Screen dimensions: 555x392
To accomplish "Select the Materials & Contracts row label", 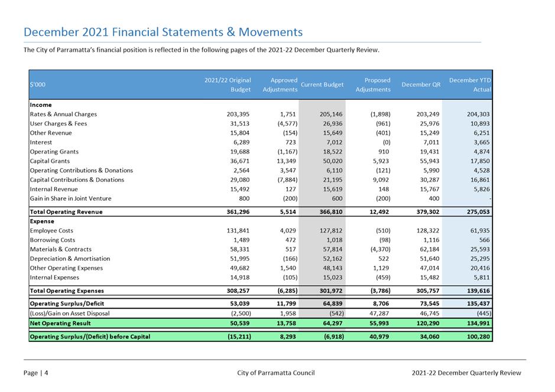I will coord(60,249).
